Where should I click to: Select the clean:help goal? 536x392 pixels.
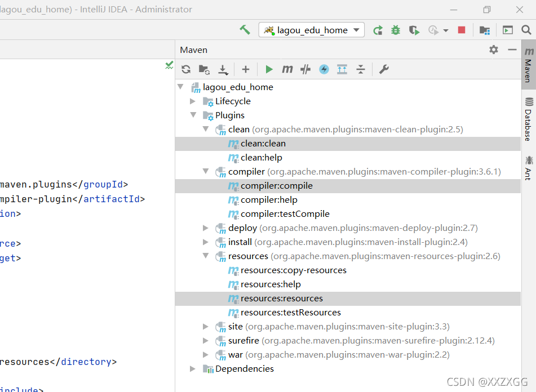[x=348, y=158]
